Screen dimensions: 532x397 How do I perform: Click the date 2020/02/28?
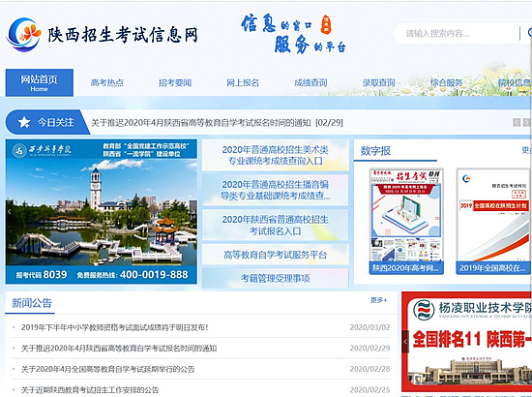(x=369, y=369)
